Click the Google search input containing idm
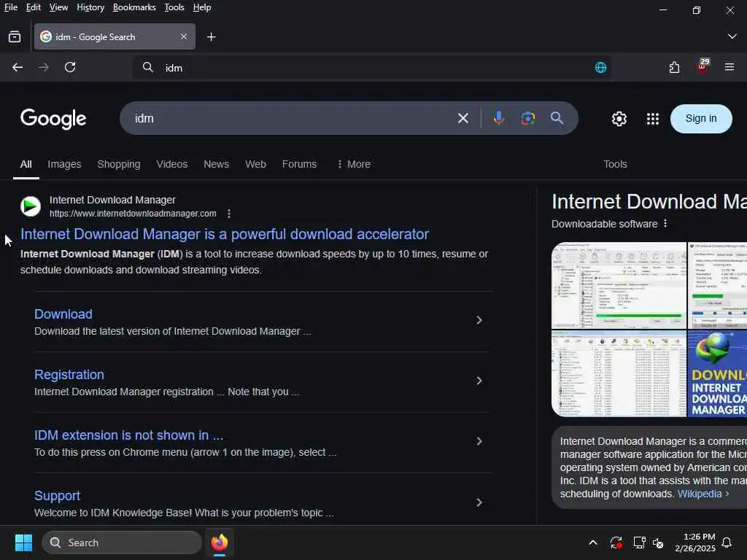The height and width of the screenshot is (560, 747). pos(290,119)
